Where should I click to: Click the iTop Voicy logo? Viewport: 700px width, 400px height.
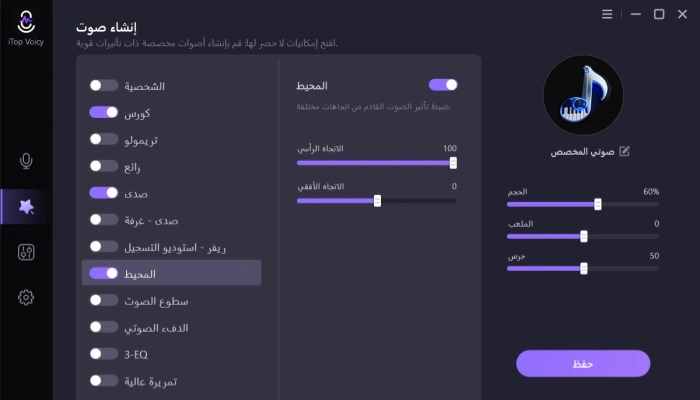click(26, 23)
